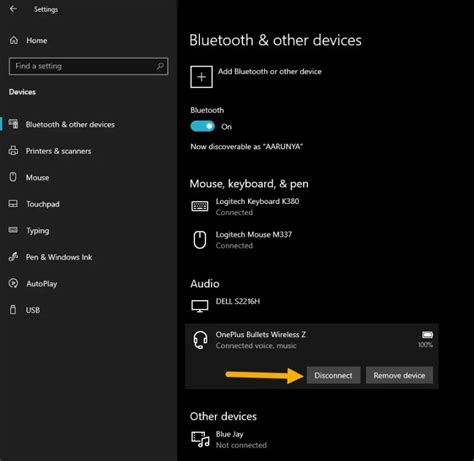Click the Audio section heading
The image size is (474, 461).
(x=205, y=284)
